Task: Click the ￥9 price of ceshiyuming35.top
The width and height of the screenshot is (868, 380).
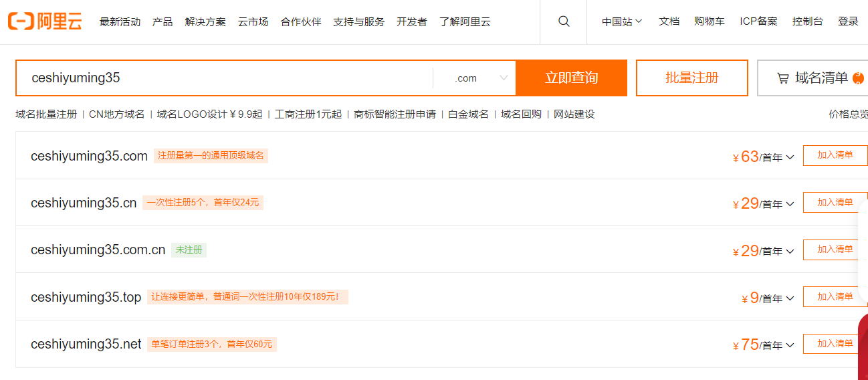Action: point(750,298)
